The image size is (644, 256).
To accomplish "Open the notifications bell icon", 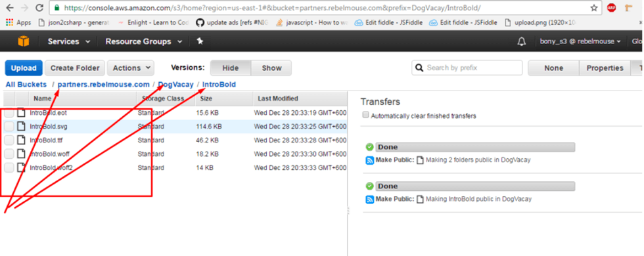I will coord(522,41).
